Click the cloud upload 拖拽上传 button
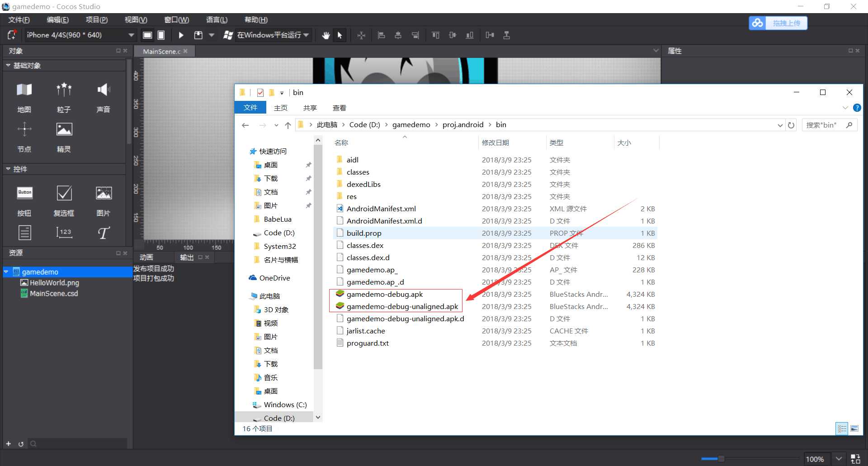 [x=778, y=23]
